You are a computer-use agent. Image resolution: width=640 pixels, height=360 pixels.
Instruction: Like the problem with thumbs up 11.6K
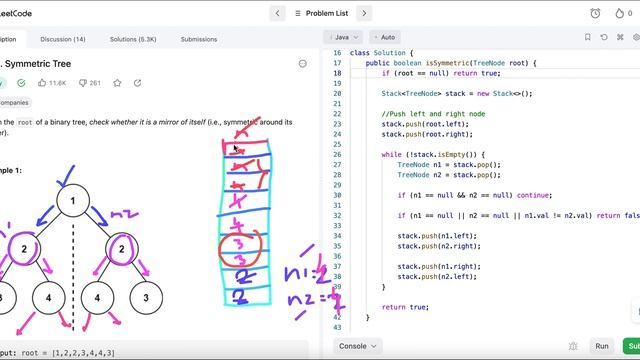pyautogui.click(x=51, y=83)
